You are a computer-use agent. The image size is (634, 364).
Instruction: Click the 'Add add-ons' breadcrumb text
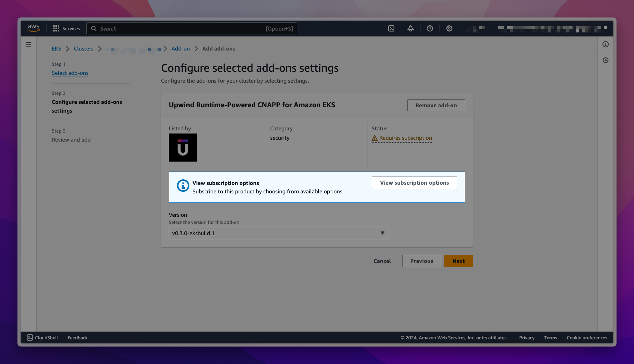pyautogui.click(x=219, y=49)
